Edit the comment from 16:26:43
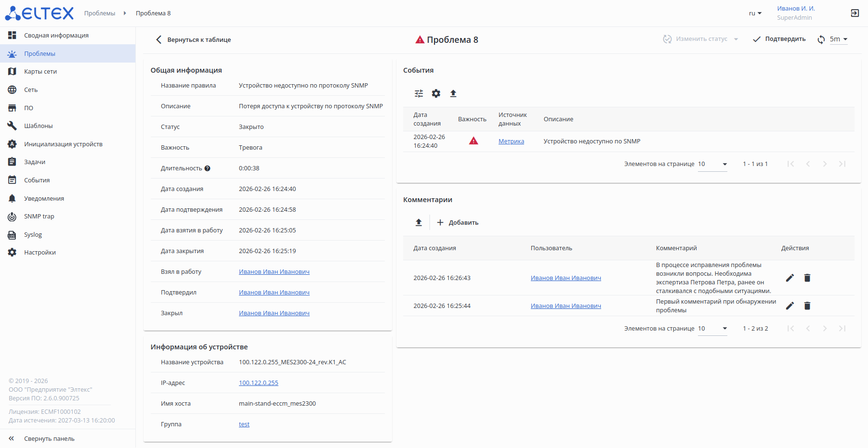Screen dimensions: 868x448 point(789,278)
